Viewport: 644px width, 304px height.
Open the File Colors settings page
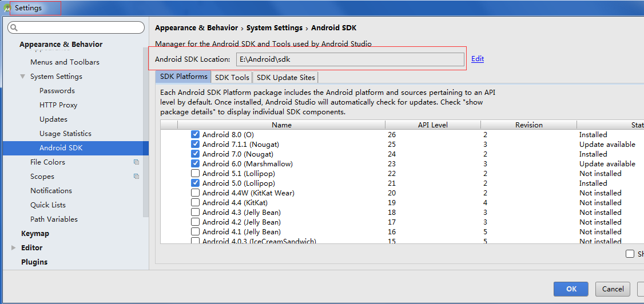47,162
